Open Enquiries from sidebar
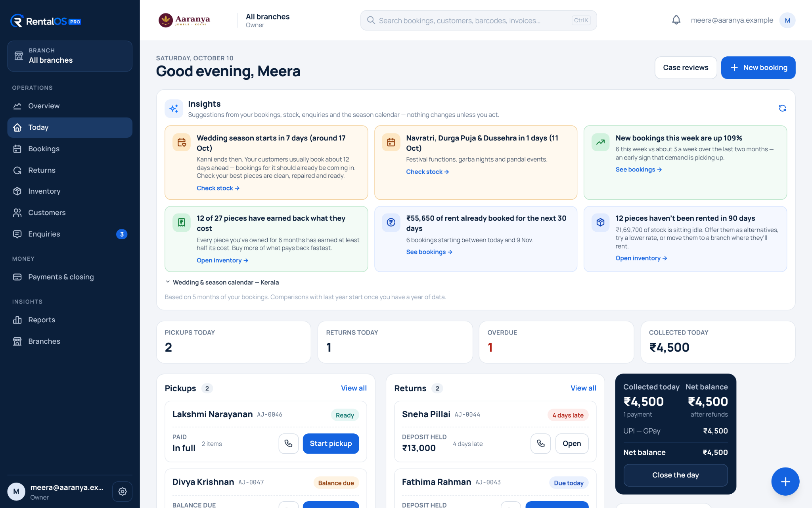812x508 pixels. pyautogui.click(x=70, y=234)
